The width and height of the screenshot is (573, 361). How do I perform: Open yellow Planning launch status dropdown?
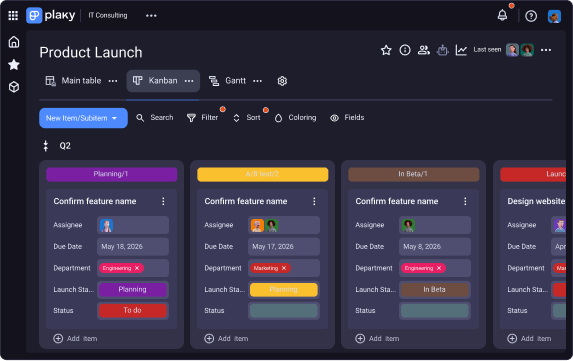tap(284, 290)
